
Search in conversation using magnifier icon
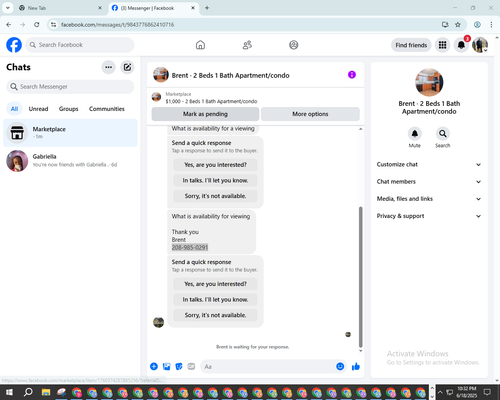tap(443, 134)
